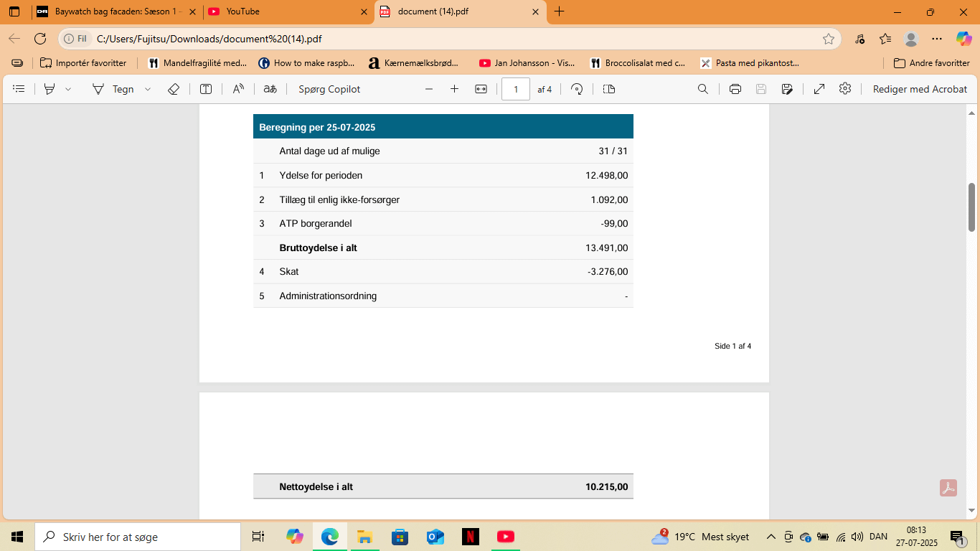Click the zoom in plus button

pos(454,89)
